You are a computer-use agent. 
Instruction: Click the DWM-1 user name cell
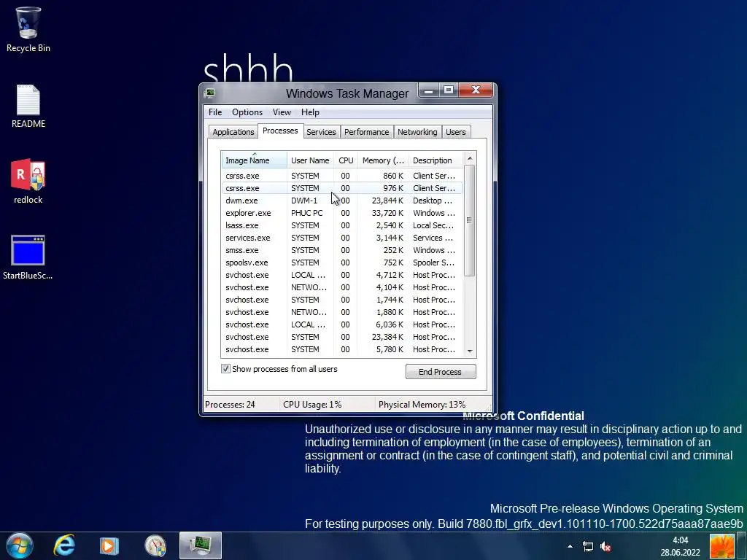point(304,201)
